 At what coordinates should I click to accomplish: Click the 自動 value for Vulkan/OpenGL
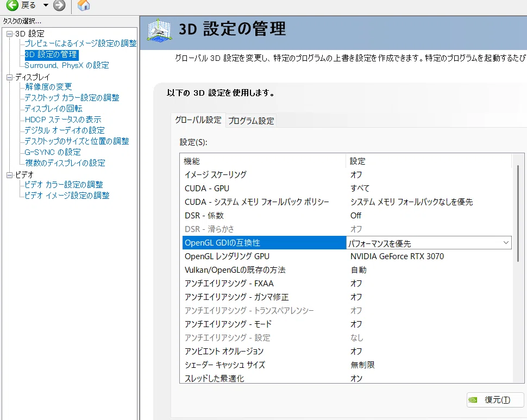[358, 270]
